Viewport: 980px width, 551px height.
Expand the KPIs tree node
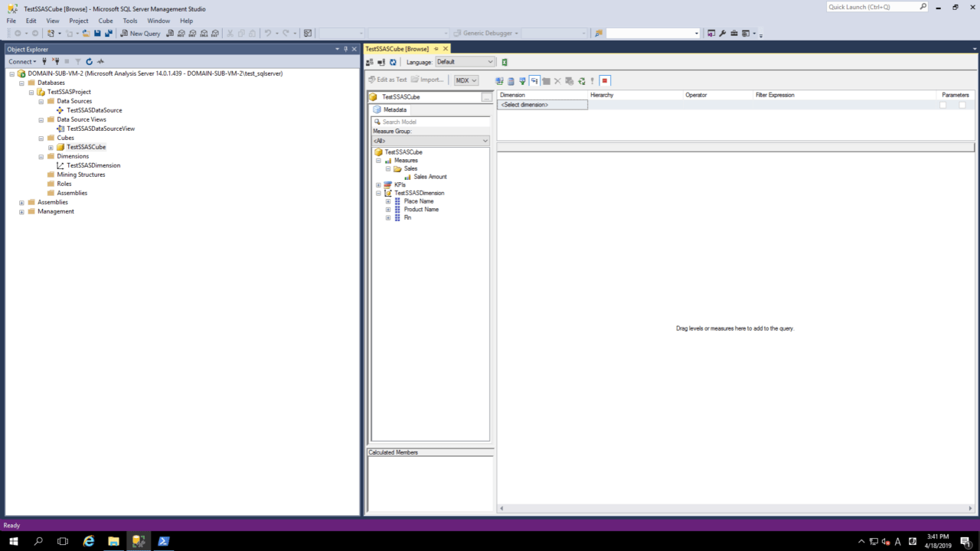pyautogui.click(x=377, y=184)
